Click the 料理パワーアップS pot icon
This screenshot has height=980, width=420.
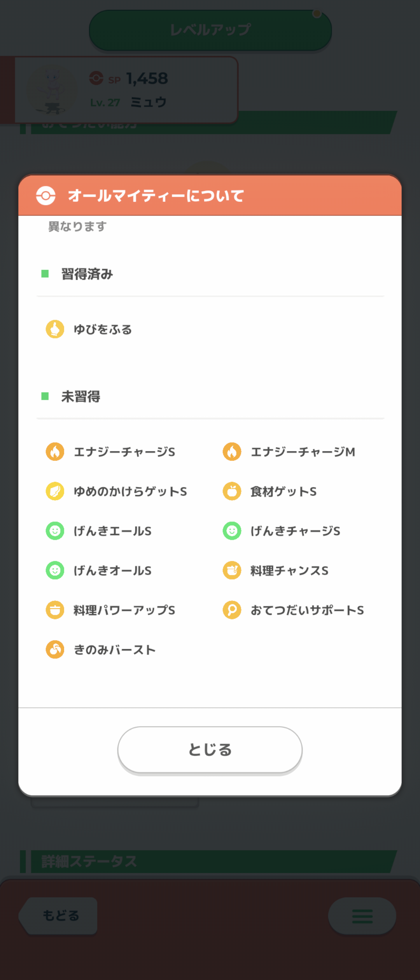tap(55, 610)
